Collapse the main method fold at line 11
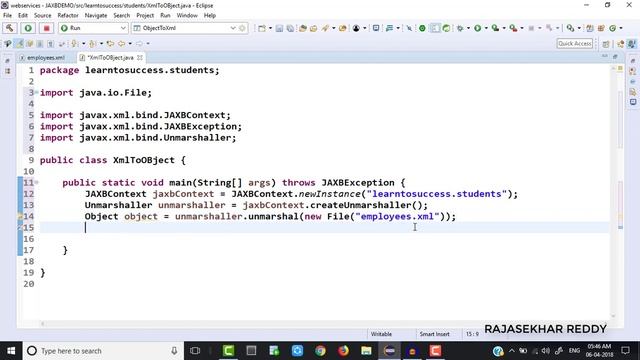Viewport: 640px width, 360px height. click(37, 182)
